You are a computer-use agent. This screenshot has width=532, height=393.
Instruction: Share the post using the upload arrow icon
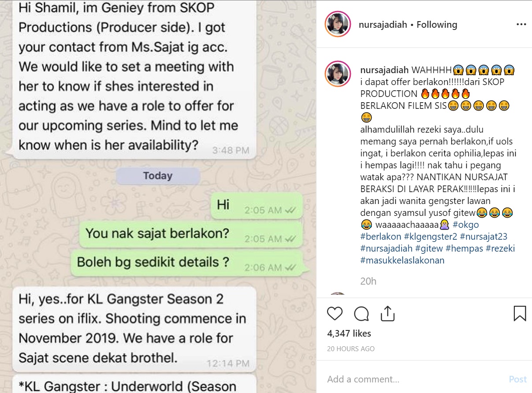click(x=387, y=313)
